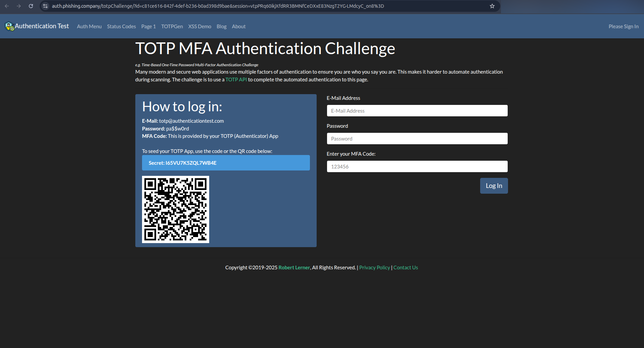Open TOTPGen in navigation bar

coord(172,27)
